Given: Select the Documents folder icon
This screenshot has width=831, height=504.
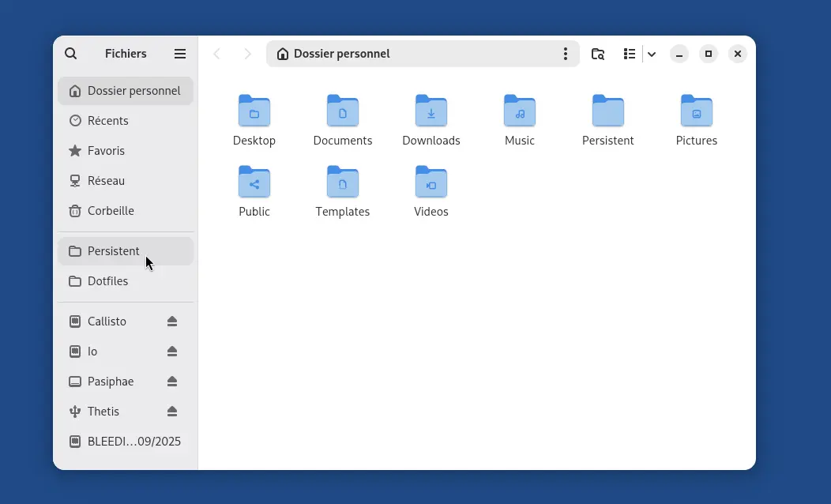Looking at the screenshot, I should coord(343,111).
